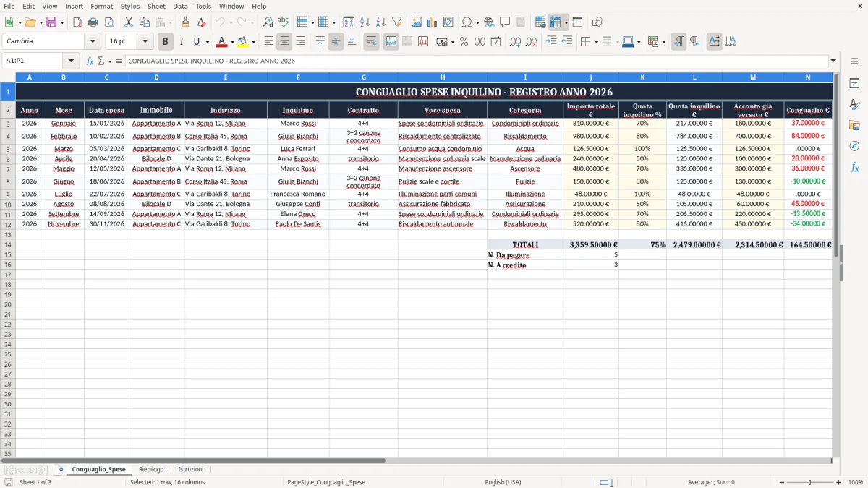Expand the Font Color dropdown arrow
This screenshot has height=488, width=868.
(x=232, y=42)
